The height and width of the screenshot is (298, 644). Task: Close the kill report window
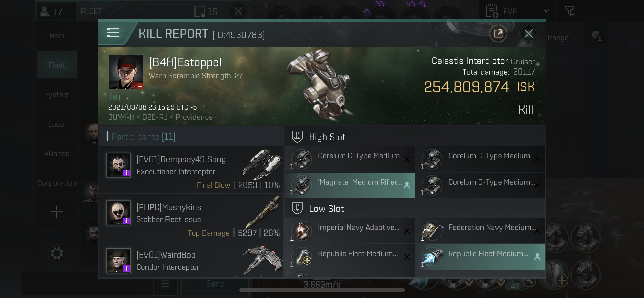(x=529, y=34)
